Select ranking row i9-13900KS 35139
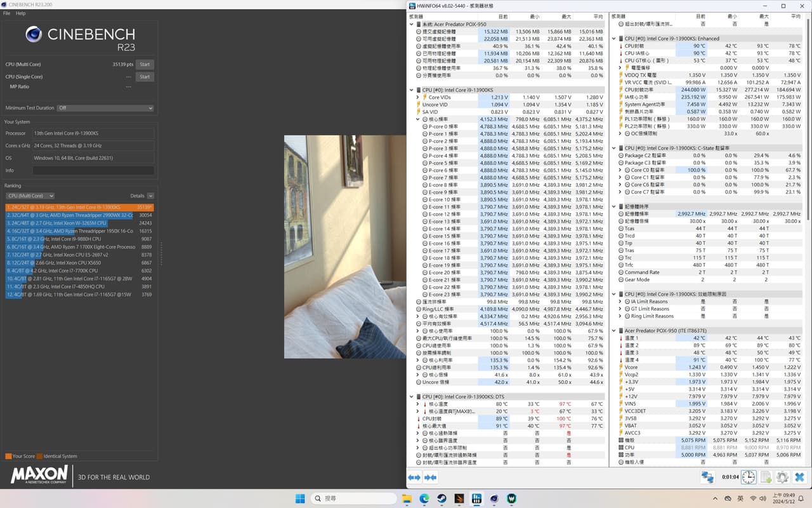The width and height of the screenshot is (812, 508). click(79, 208)
